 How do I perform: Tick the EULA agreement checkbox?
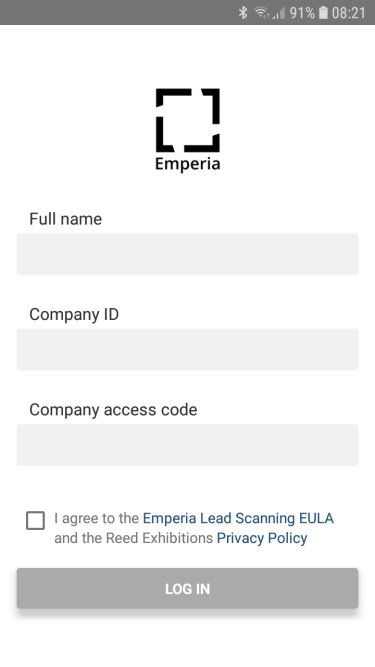click(35, 520)
